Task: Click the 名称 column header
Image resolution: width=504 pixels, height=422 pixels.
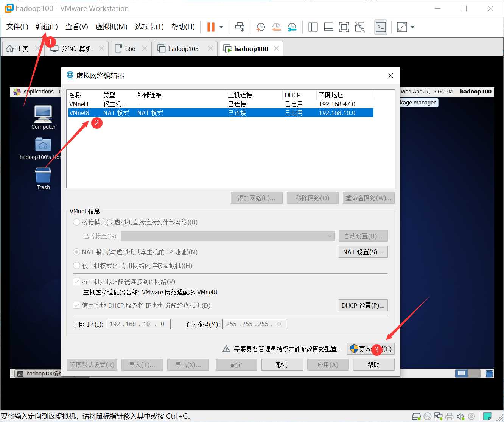Action: pos(84,95)
